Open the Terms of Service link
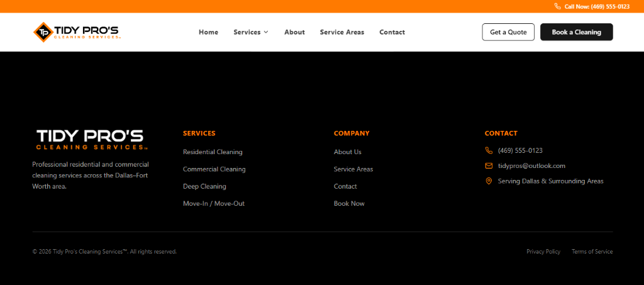The image size is (644, 285). pos(592,252)
